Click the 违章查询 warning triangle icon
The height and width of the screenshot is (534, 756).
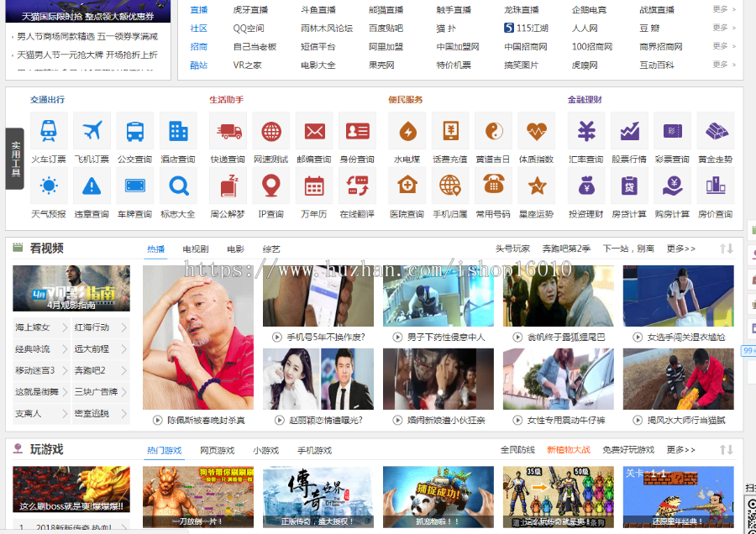tap(92, 186)
